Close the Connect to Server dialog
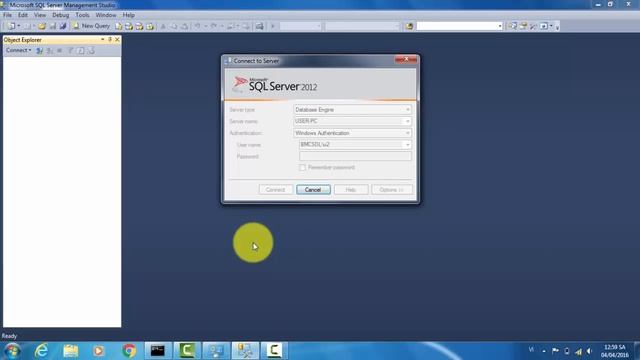This screenshot has width=640, height=360. pos(406,60)
